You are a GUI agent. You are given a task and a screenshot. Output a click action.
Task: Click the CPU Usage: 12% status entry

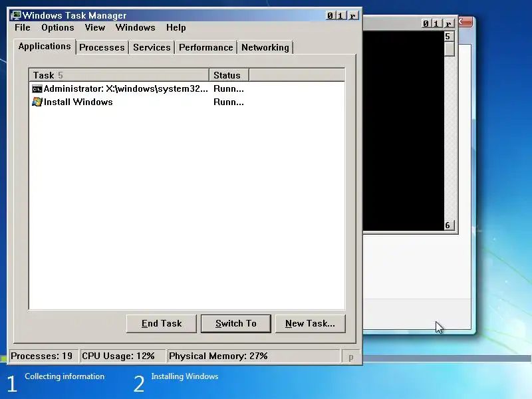point(122,356)
